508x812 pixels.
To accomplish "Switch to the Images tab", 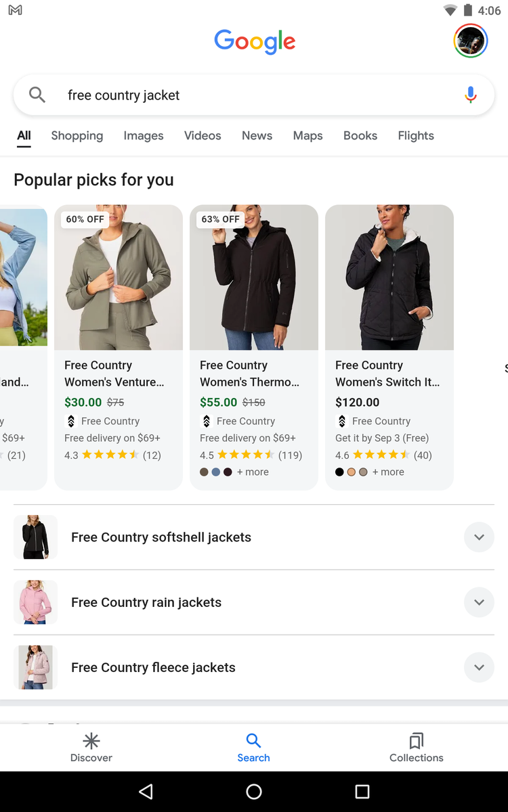I will pos(144,135).
